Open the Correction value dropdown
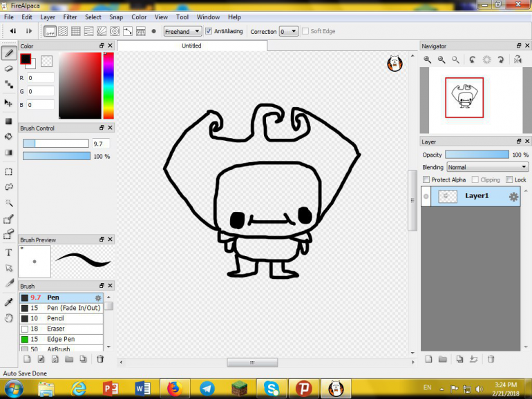The image size is (532, 399). 289,31
